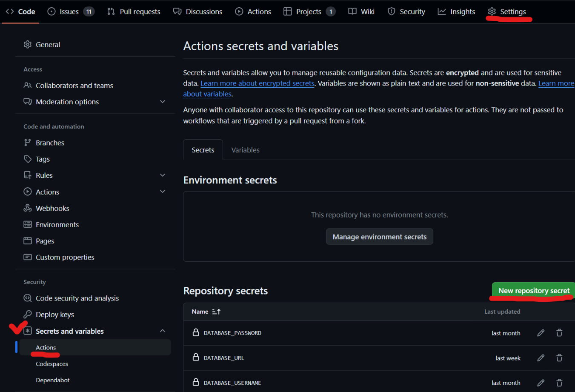This screenshot has height=392, width=575.
Task: Click the Deploy keys key icon
Action: click(28, 315)
